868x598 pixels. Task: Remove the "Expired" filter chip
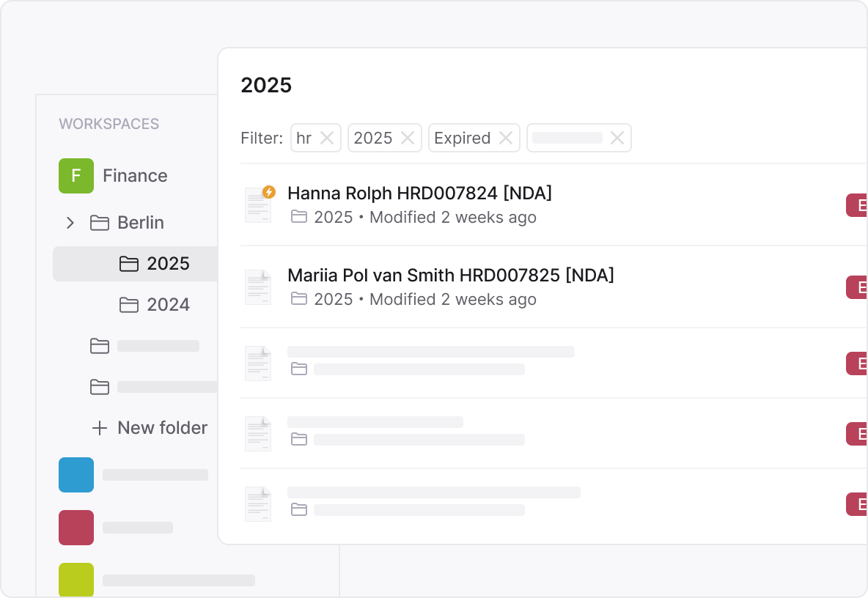tap(505, 137)
